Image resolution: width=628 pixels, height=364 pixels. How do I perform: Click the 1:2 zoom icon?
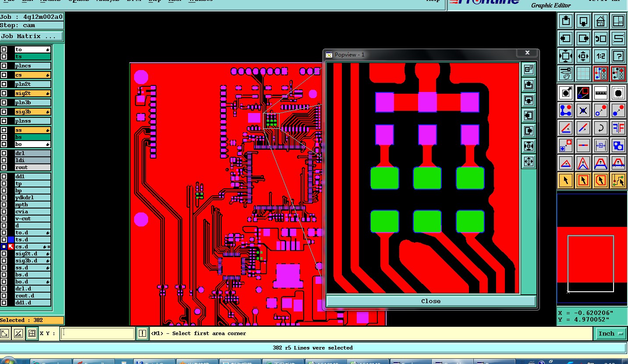click(600, 56)
